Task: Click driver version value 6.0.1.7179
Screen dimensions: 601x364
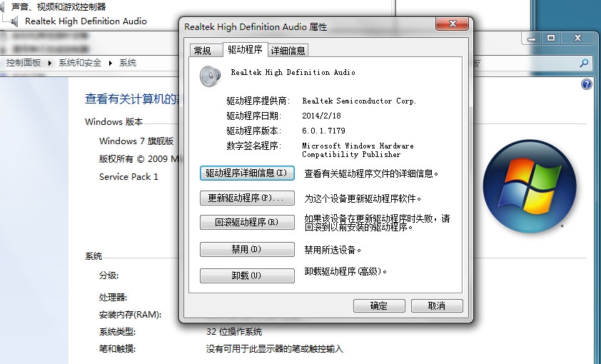Action: pos(323,131)
